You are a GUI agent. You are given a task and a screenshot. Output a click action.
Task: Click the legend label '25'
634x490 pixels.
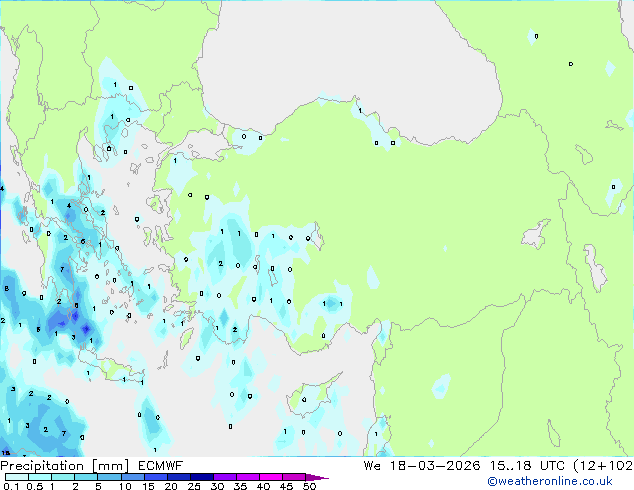(x=194, y=486)
